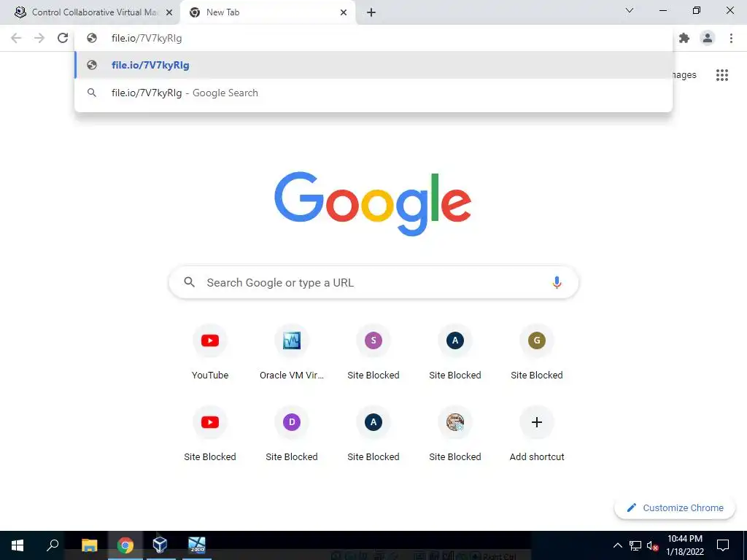Open the photo-thumbnail Site Blocked shortcut
The image size is (747, 560).
click(455, 434)
